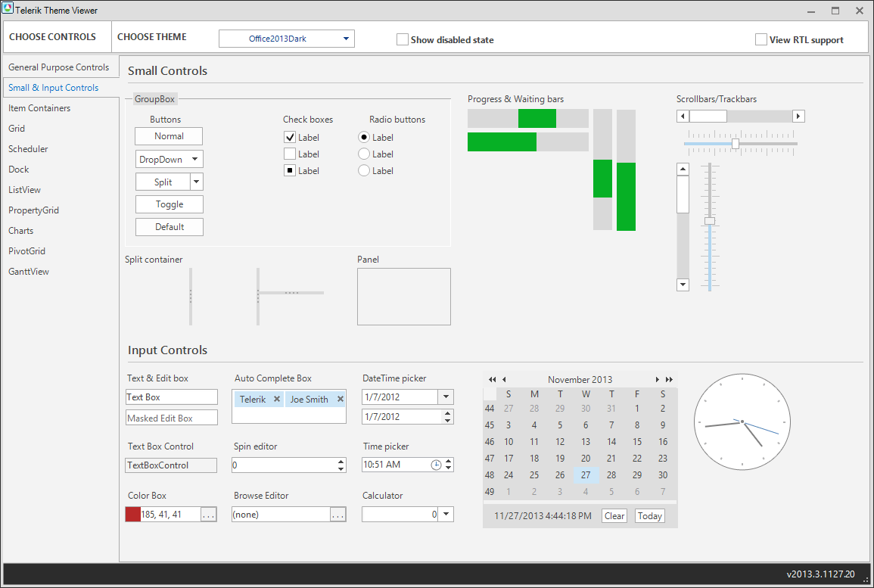874x588 pixels.
Task: Open Color Box dialog via ellipsis button
Action: [208, 515]
